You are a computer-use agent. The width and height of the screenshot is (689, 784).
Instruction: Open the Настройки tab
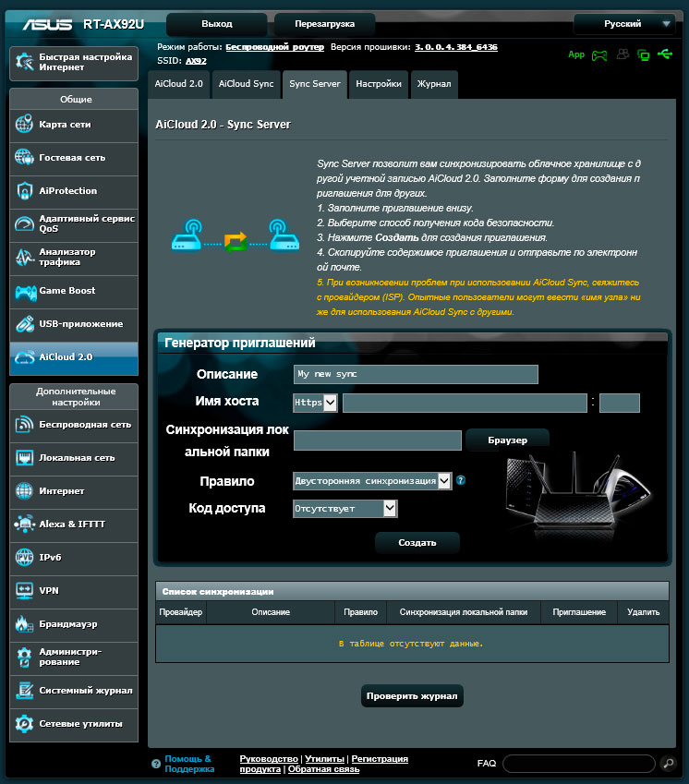379,84
